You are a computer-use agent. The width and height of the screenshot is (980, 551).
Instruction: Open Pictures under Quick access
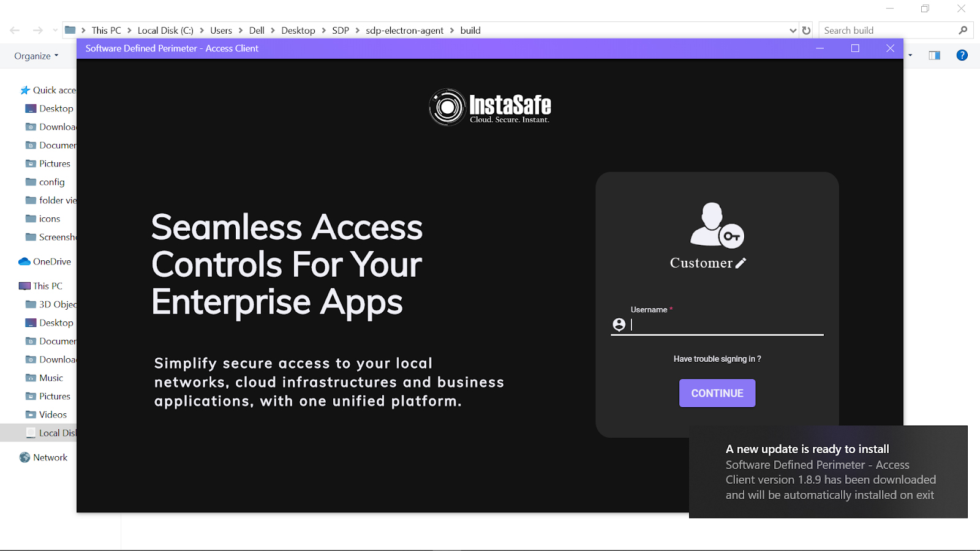(x=48, y=163)
